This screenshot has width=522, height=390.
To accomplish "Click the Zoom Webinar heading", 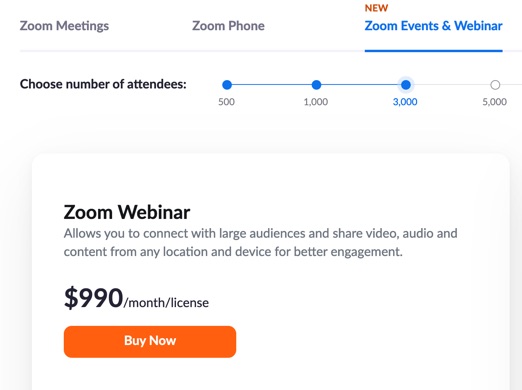I will (127, 212).
